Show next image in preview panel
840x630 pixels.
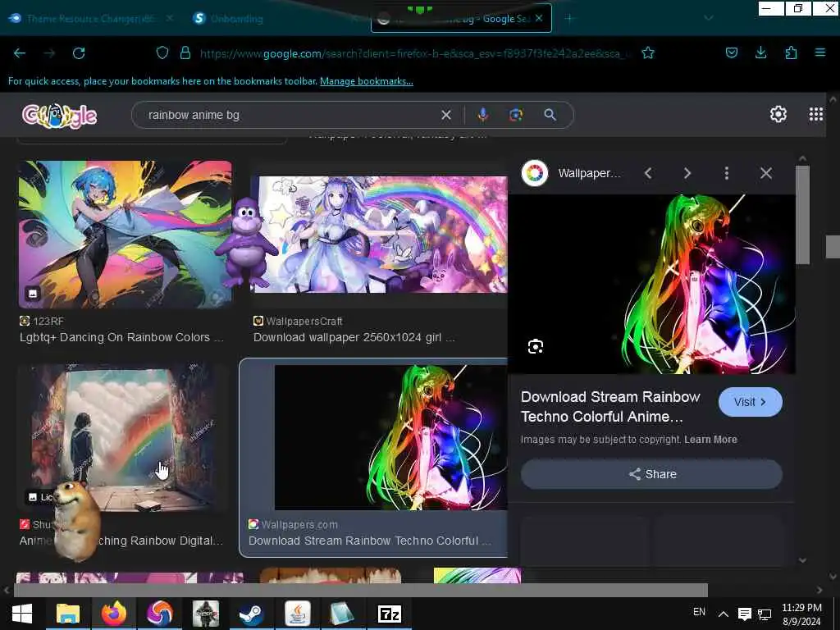pos(687,173)
